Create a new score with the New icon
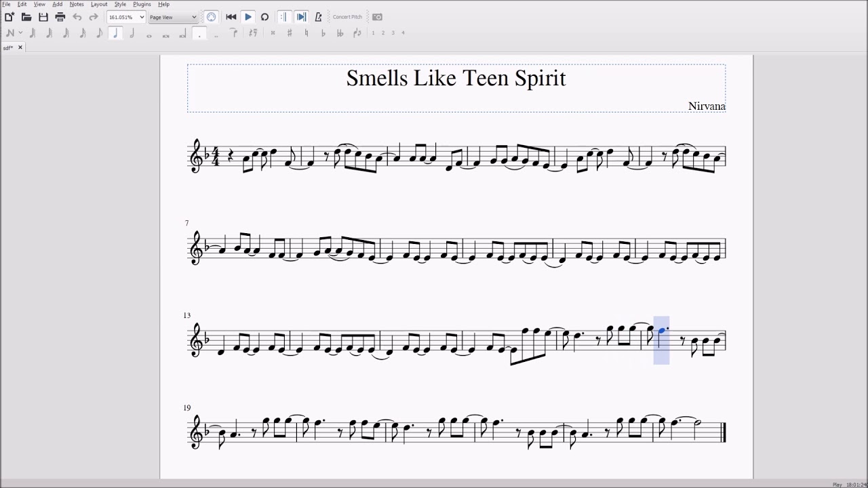 9,17
